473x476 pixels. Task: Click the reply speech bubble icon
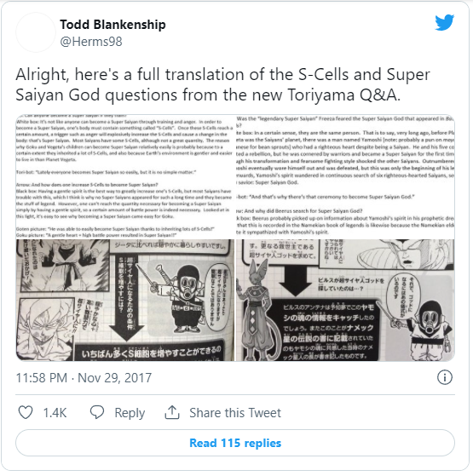point(97,412)
